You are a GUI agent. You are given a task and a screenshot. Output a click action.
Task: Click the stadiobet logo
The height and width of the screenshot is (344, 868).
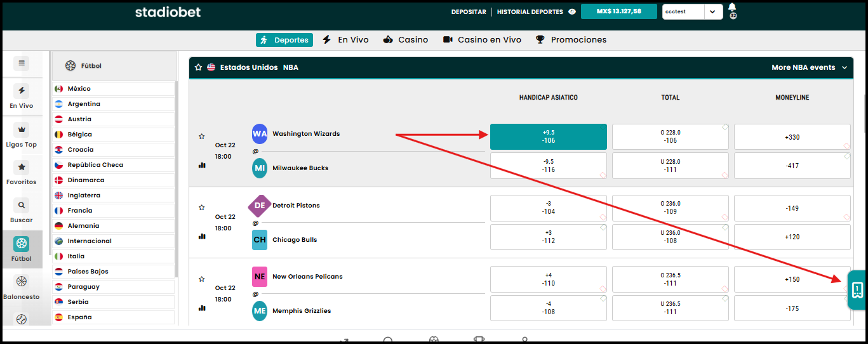pos(168,12)
